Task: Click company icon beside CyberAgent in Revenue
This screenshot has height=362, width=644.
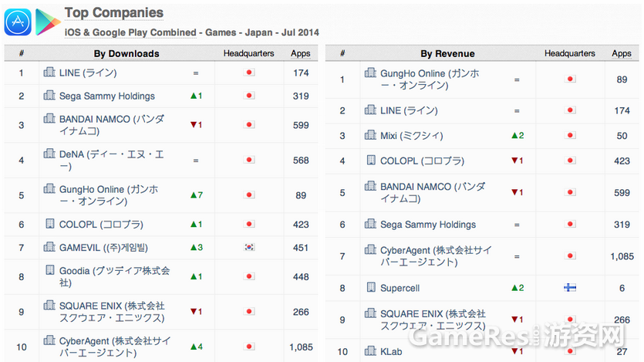Action: coord(370,249)
